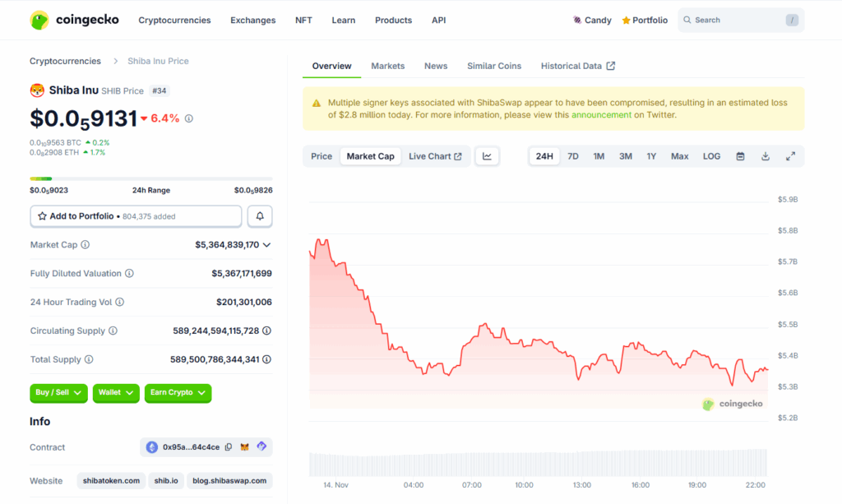This screenshot has height=504, width=842.
Task: Expand chart to fullscreen
Action: [790, 156]
